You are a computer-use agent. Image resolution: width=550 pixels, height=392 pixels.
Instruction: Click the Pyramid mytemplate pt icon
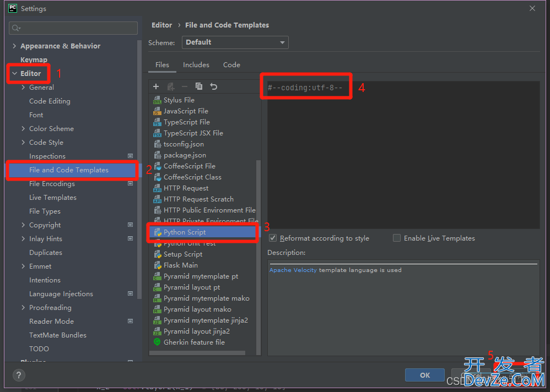[x=157, y=276]
